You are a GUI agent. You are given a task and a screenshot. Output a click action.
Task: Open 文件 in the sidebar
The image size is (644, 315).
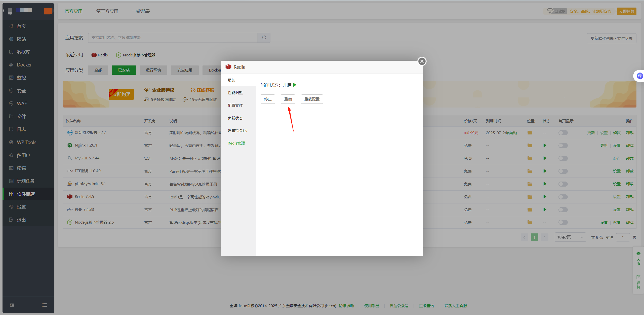(x=28, y=116)
